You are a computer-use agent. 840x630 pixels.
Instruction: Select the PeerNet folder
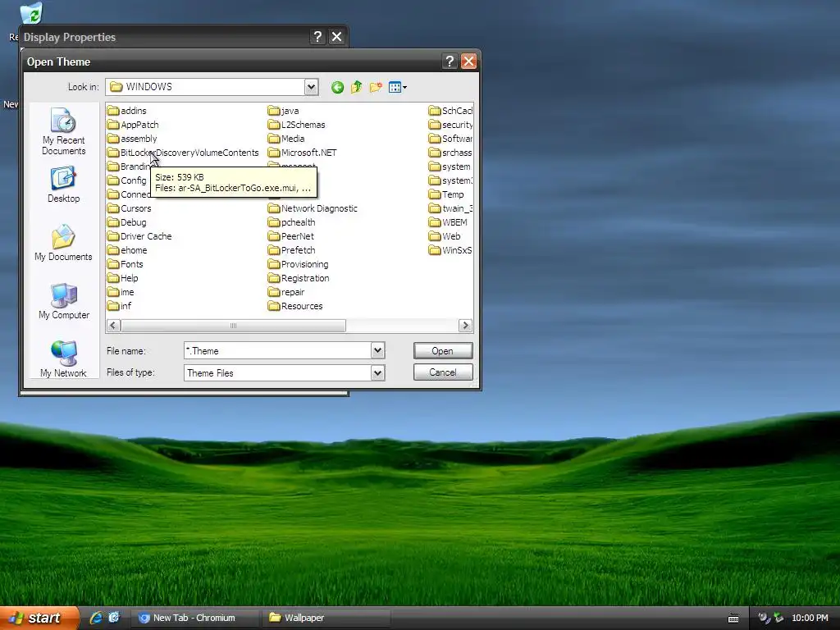291,236
